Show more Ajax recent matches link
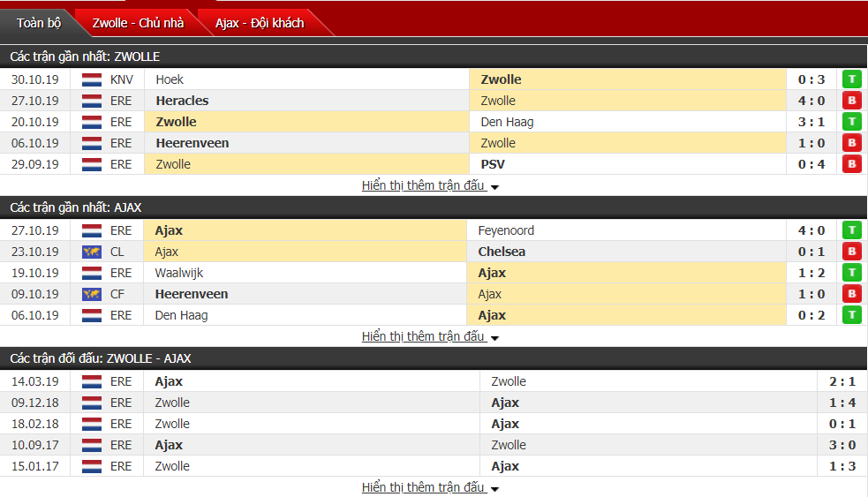Screen dimensions: 868x497 [x=424, y=336]
